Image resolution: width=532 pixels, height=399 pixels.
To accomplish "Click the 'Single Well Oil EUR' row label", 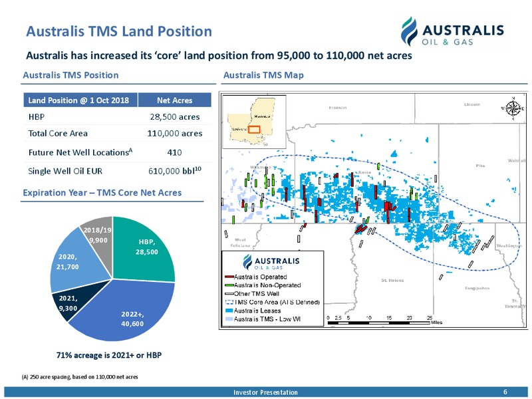I will click(x=65, y=171).
